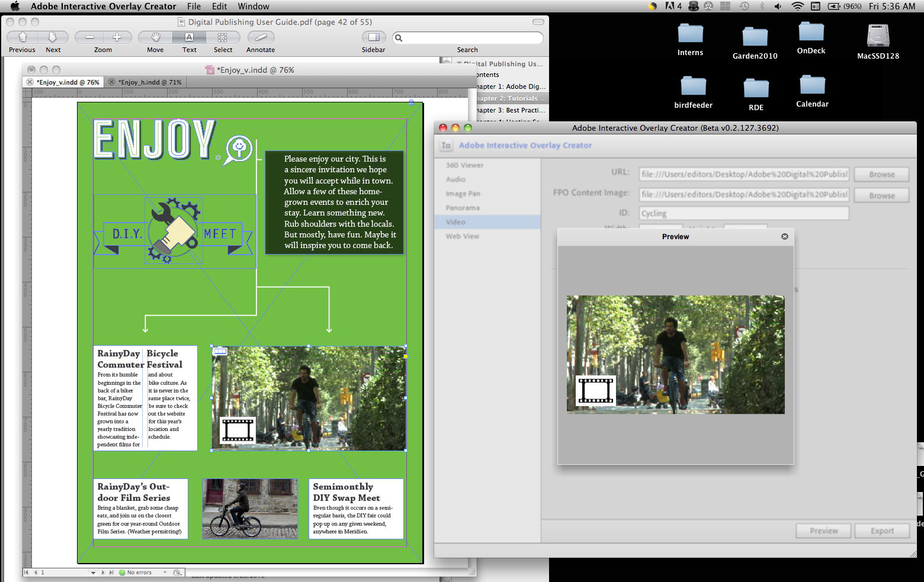Click the volume icon in menu bar
Viewport: 924px width, 582px height.
[778, 7]
